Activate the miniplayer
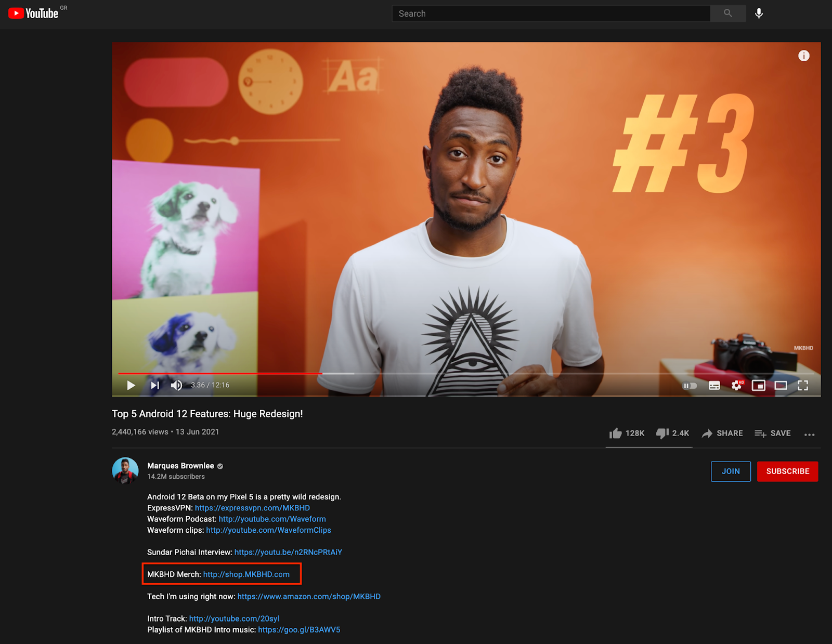The image size is (832, 644). point(759,386)
